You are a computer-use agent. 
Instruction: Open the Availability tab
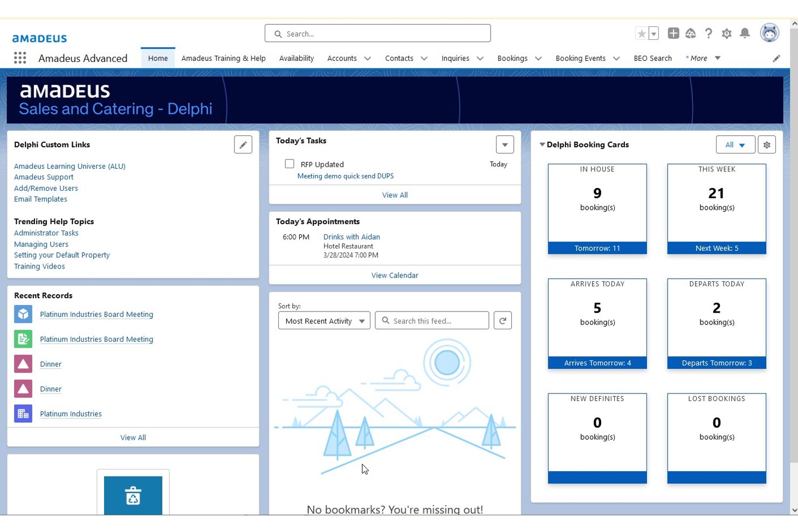[297, 58]
